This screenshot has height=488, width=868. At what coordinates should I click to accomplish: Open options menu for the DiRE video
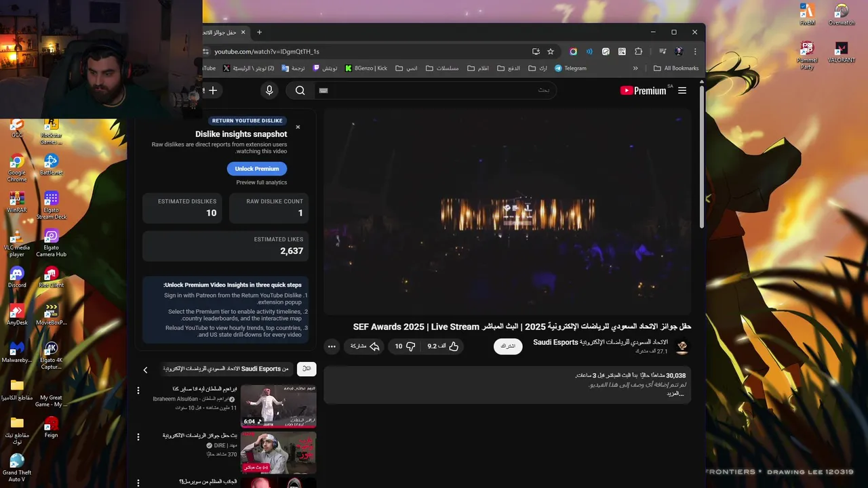[x=138, y=436]
